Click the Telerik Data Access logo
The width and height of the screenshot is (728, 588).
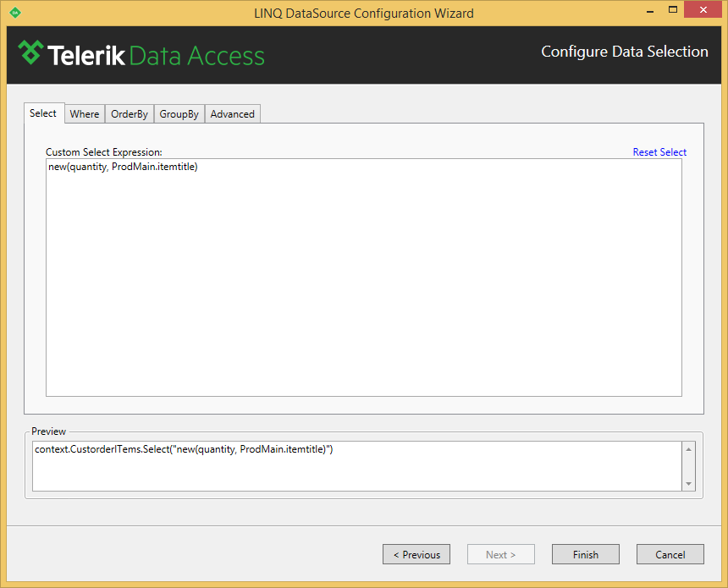pyautogui.click(x=141, y=54)
